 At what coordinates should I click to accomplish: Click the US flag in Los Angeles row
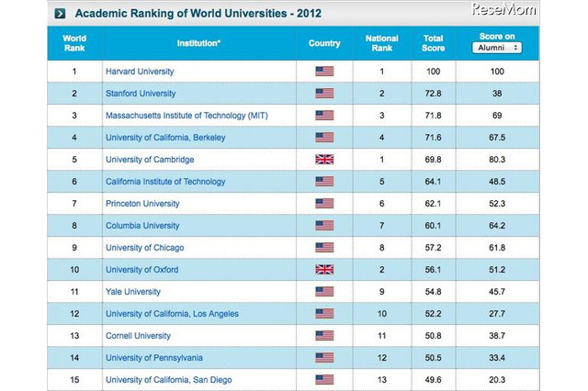324,314
